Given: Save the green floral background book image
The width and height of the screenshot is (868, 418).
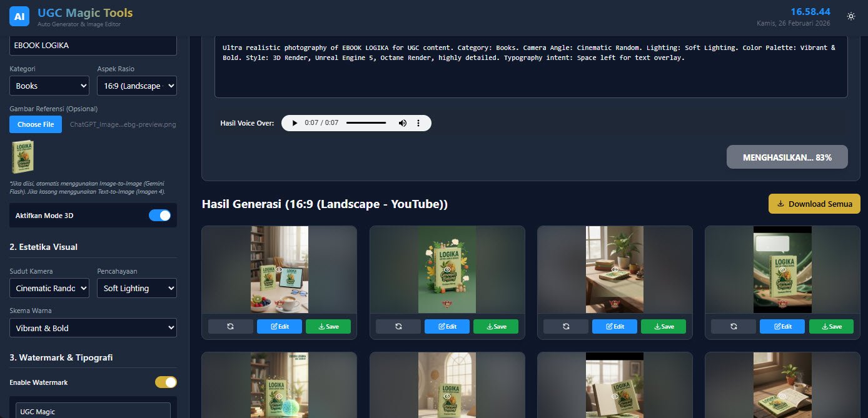Looking at the screenshot, I should click(496, 326).
